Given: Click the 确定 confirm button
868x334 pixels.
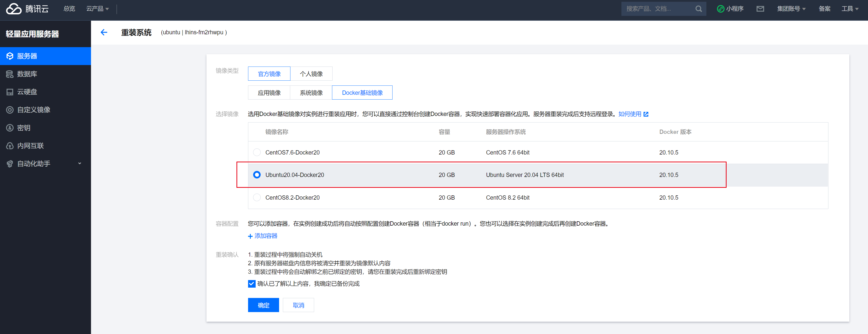Looking at the screenshot, I should point(263,305).
